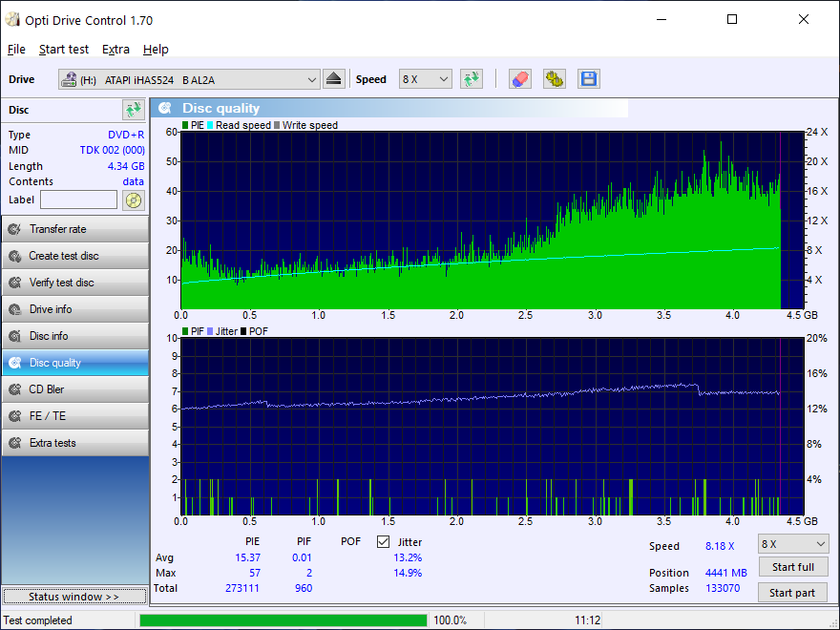
Task: Open the CD Bler panel
Action: 74,389
